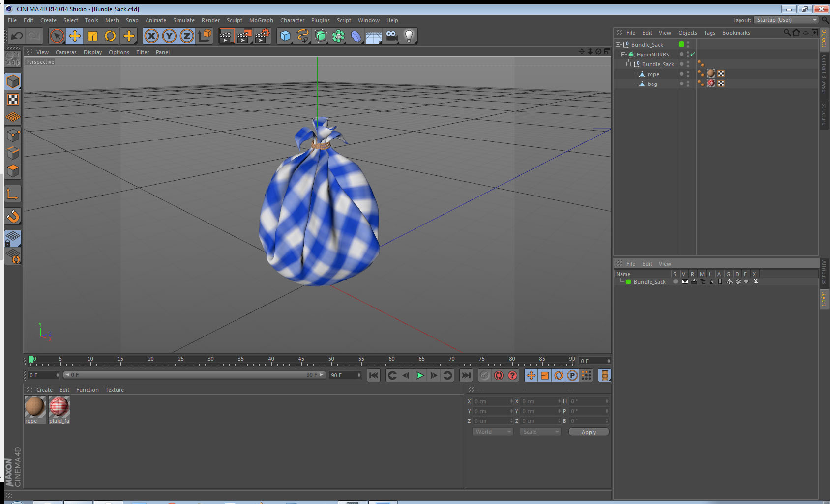830x504 pixels.
Task: Add floor environment object icon
Action: [374, 36]
